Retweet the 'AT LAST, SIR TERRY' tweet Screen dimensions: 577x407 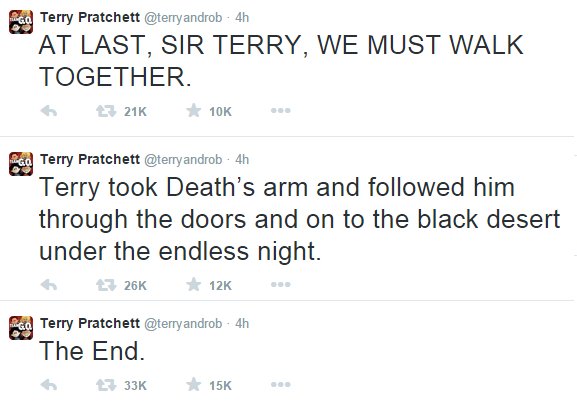tap(106, 111)
